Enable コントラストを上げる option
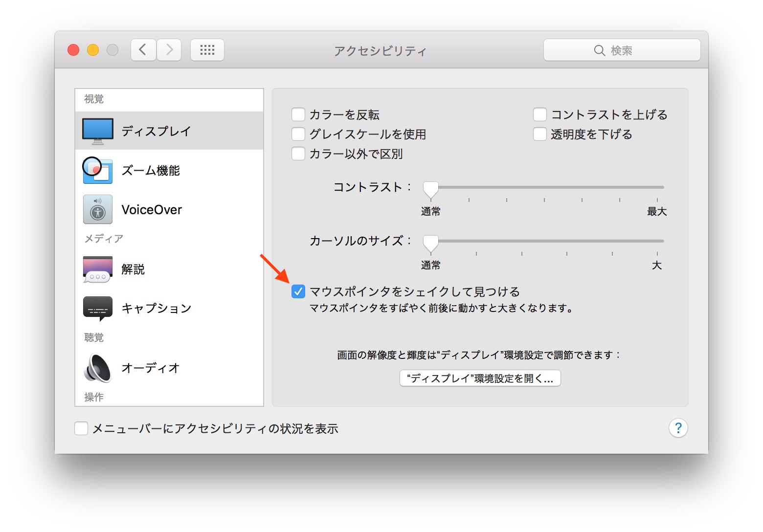The width and height of the screenshot is (763, 532). pyautogui.click(x=540, y=114)
